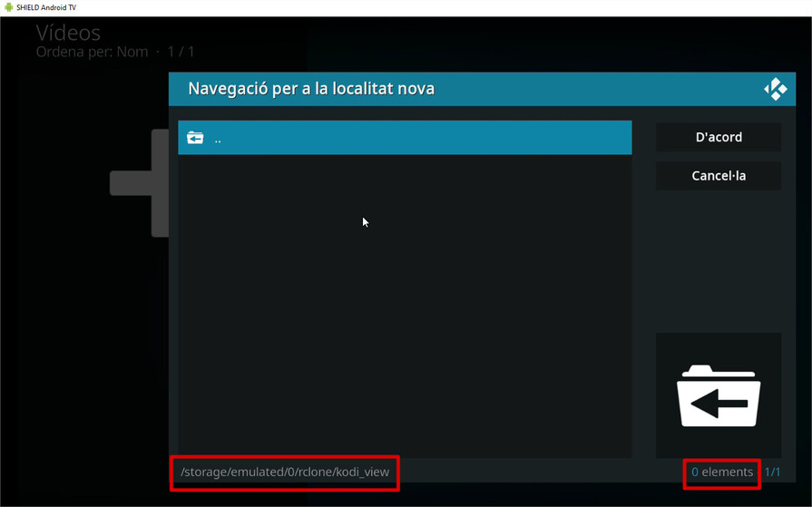The height and width of the screenshot is (507, 812).
Task: Click the Android icon in the title bar
Action: tap(8, 7)
